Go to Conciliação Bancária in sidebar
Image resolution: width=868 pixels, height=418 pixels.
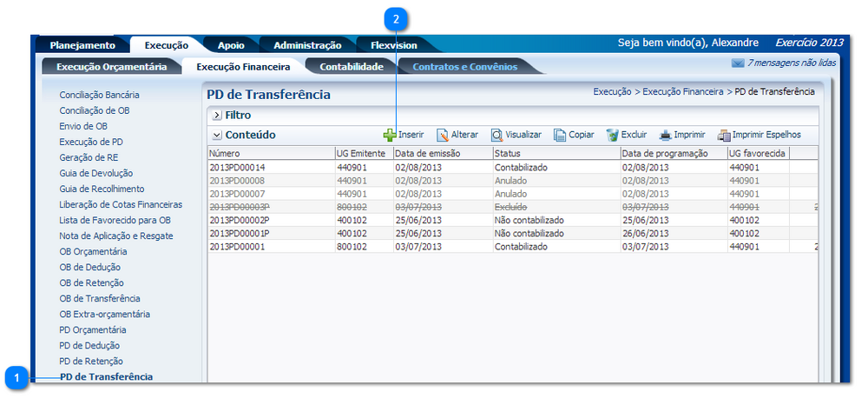[x=99, y=95]
